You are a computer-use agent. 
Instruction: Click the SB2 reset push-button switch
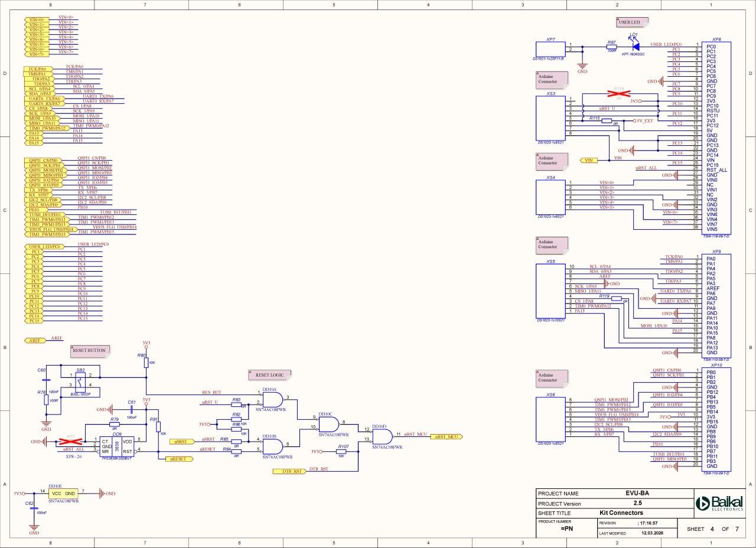coord(82,381)
